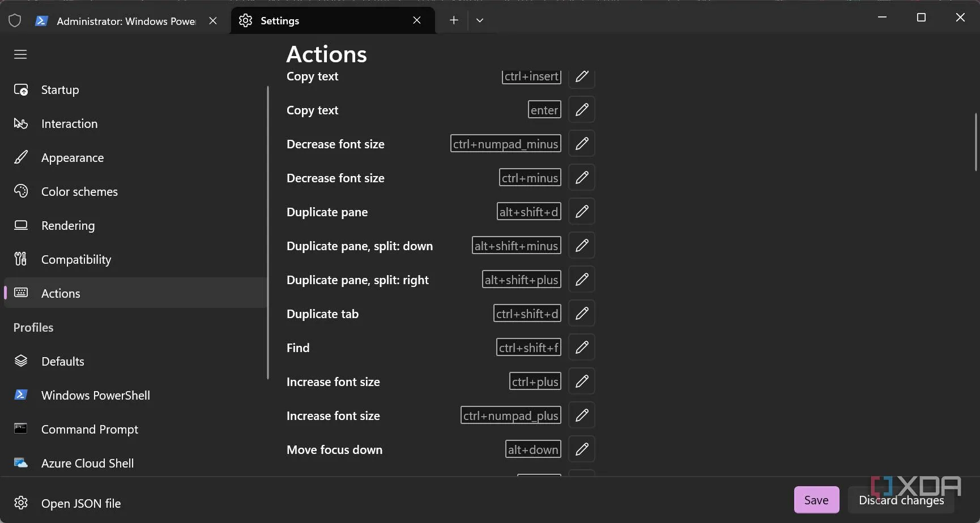Select the Appearance section
Image resolution: width=980 pixels, height=523 pixels.
tap(73, 158)
